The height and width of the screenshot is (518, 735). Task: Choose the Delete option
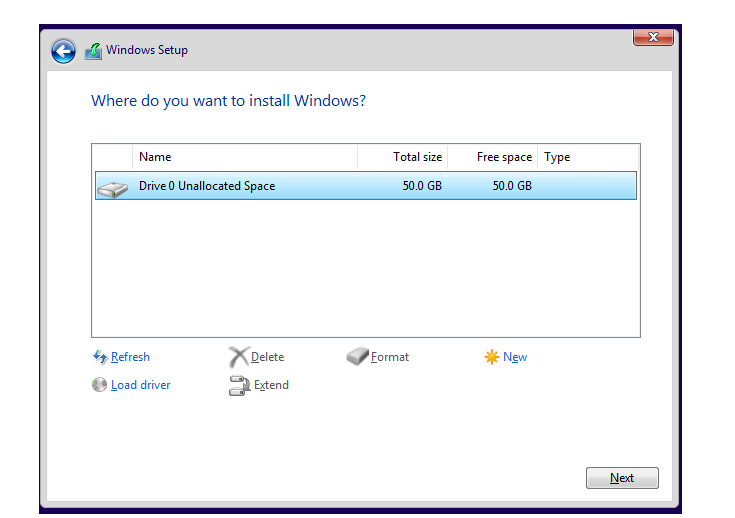click(x=267, y=357)
